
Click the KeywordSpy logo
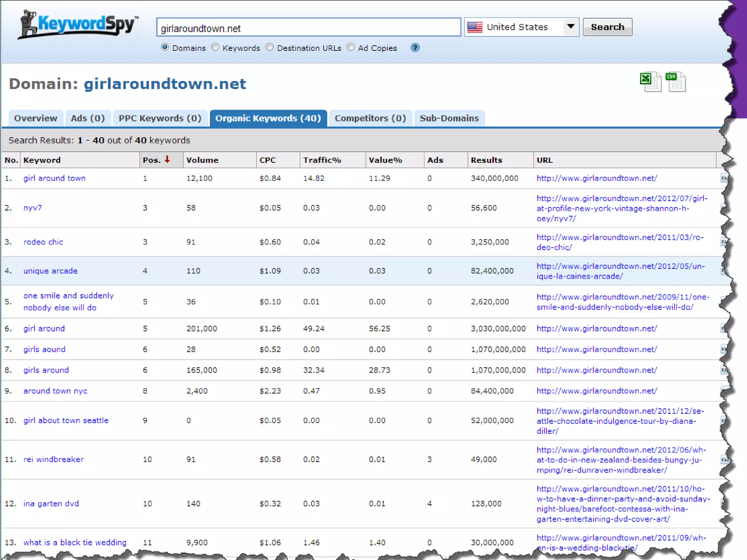tap(78, 25)
